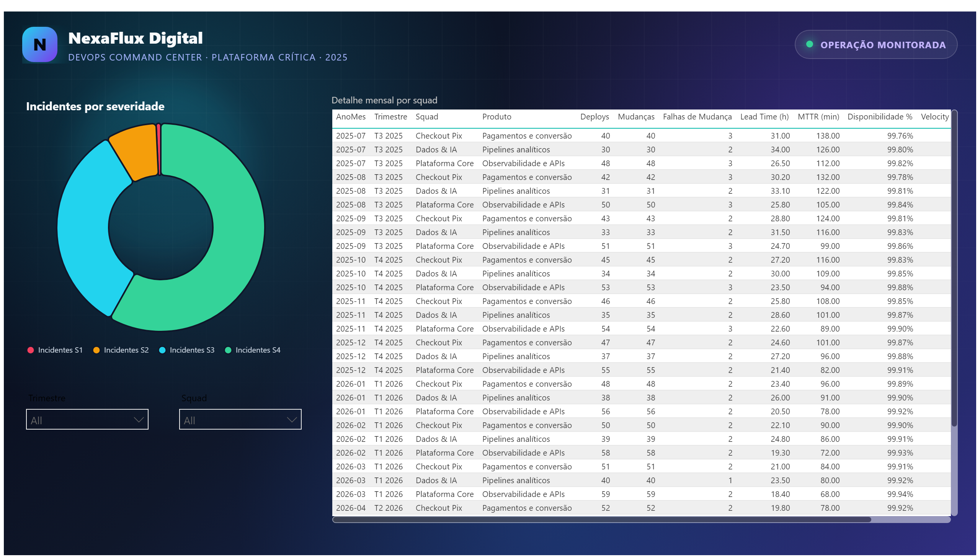
Task: Sort table by AnoMes column header
Action: click(x=351, y=117)
